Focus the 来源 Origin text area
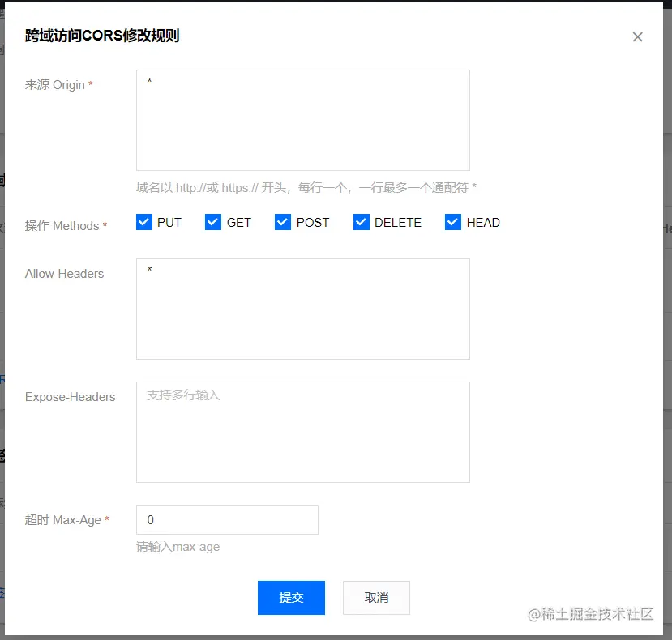Screen dimensions: 672x640 pos(303,121)
